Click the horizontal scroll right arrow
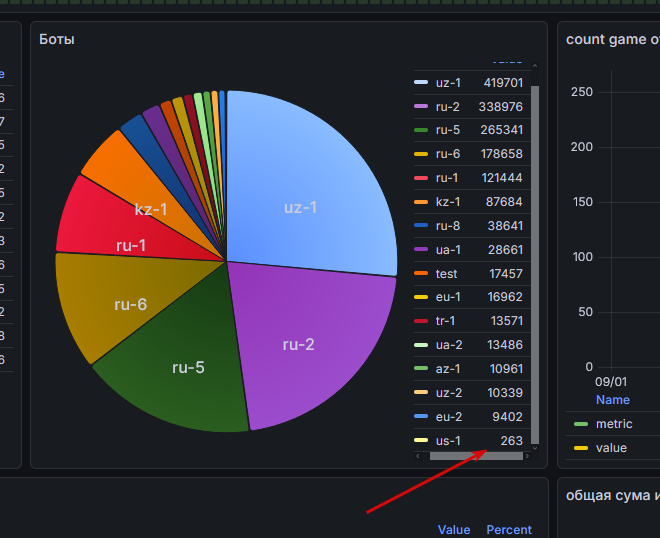Screen dimensions: 660x538 tap(527, 456)
